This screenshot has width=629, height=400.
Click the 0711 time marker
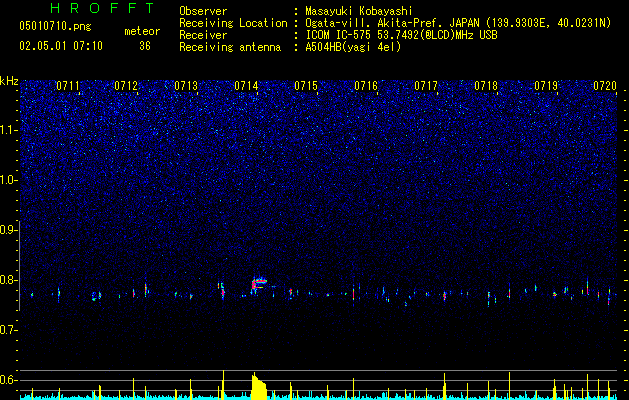tap(68, 86)
